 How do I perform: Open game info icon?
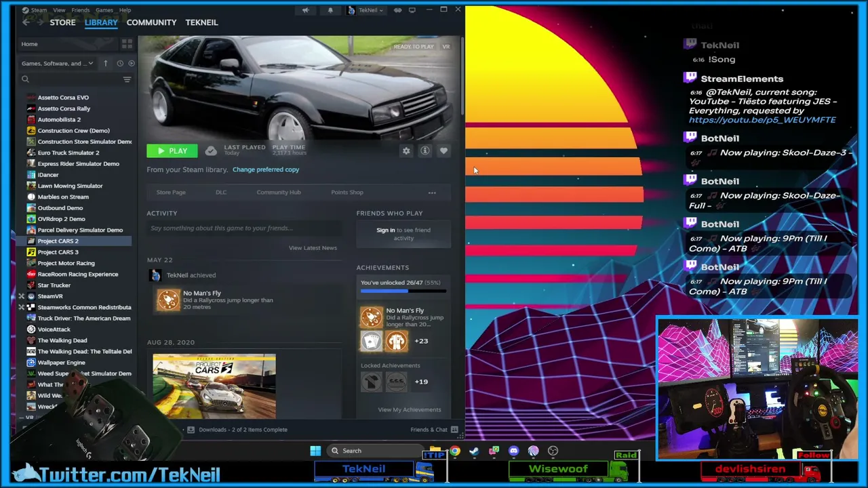point(425,151)
